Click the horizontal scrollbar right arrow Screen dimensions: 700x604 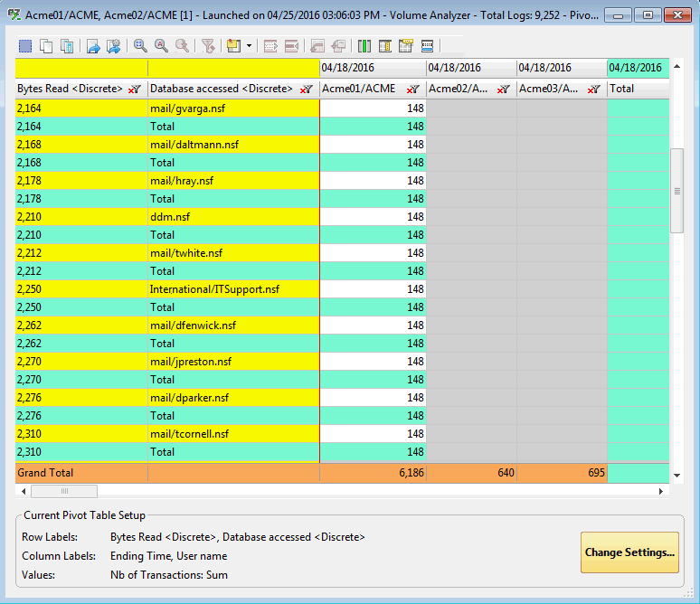tap(661, 491)
